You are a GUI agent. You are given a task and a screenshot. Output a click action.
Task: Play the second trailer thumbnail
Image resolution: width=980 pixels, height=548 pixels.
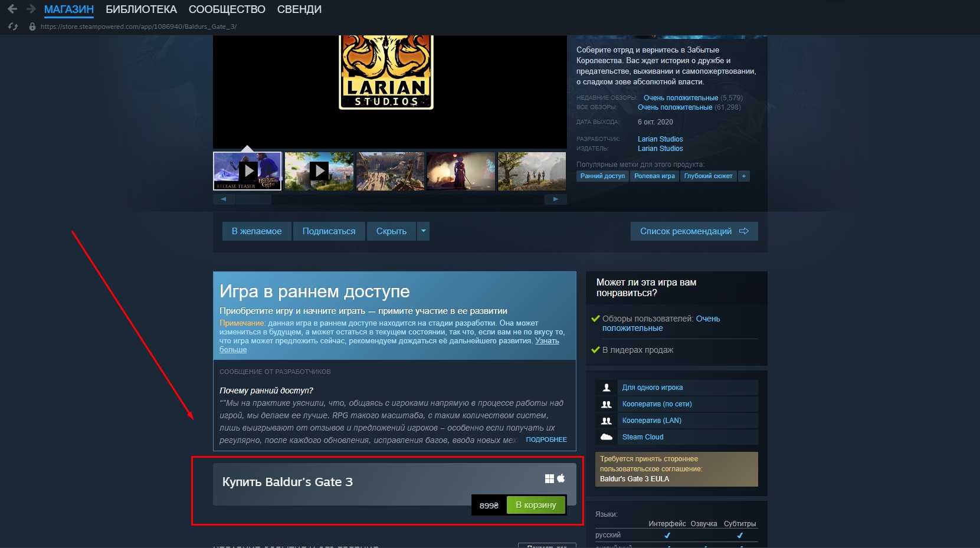point(319,171)
